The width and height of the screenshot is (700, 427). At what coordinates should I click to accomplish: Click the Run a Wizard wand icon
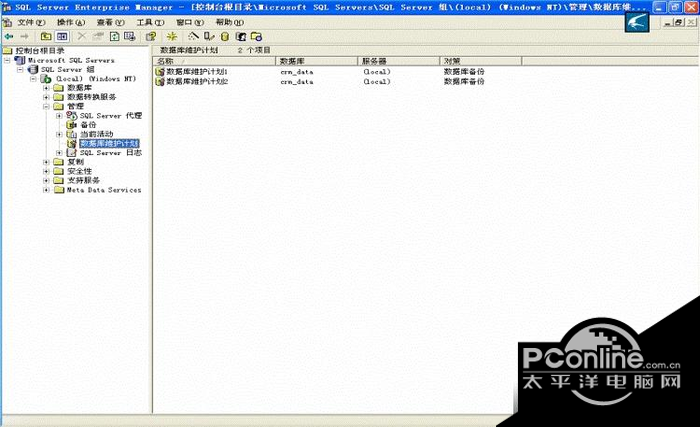(x=193, y=37)
